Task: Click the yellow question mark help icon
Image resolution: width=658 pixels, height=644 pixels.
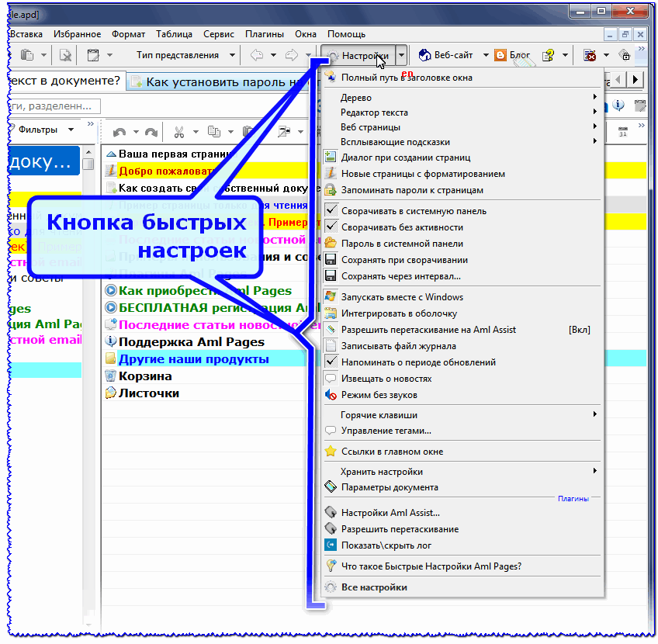Action: click(x=548, y=55)
